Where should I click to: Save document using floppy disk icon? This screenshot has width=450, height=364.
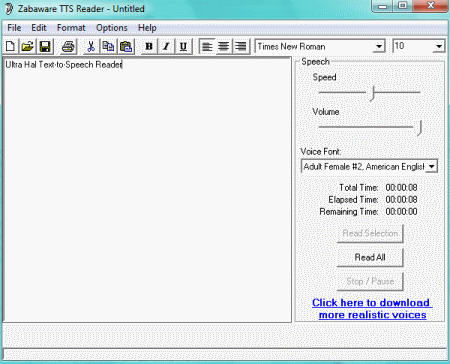(45, 47)
